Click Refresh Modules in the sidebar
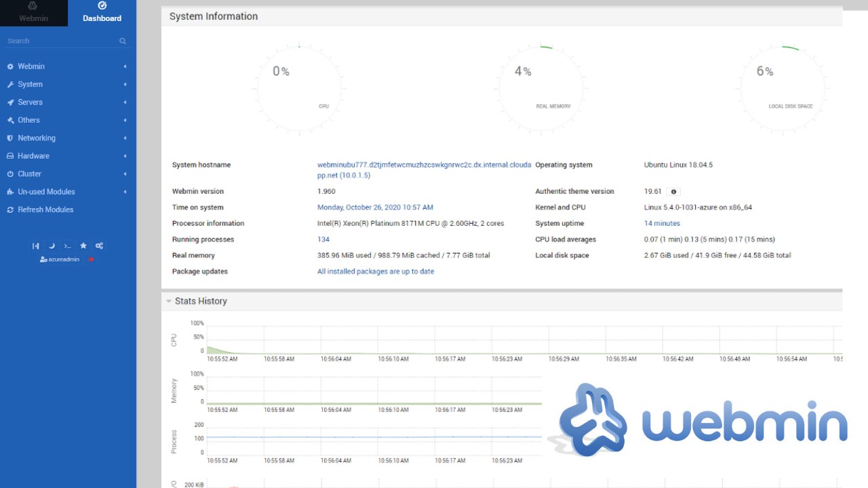The width and height of the screenshot is (868, 488). [45, 209]
